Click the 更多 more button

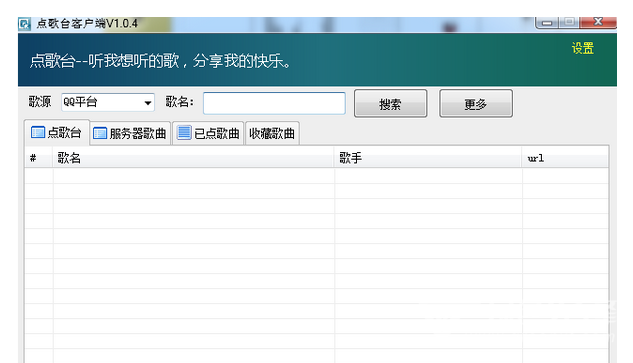(x=476, y=104)
